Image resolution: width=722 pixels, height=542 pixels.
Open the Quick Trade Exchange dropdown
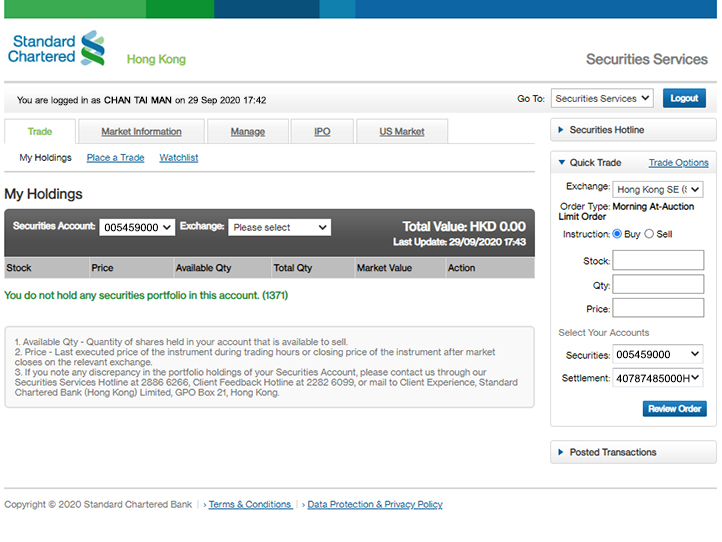[x=658, y=189]
